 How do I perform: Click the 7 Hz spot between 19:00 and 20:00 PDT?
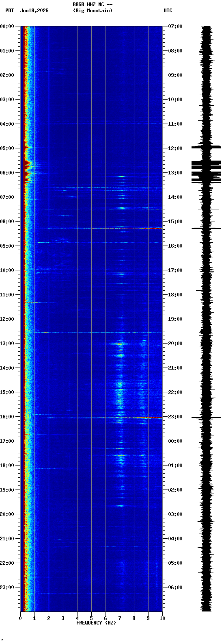(x=120, y=506)
